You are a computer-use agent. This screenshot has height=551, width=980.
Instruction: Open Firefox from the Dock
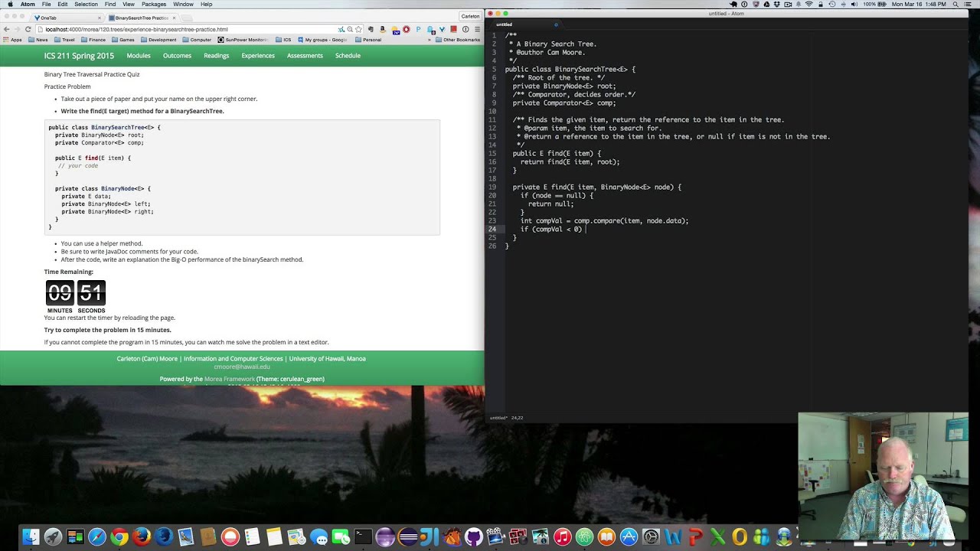(x=142, y=537)
